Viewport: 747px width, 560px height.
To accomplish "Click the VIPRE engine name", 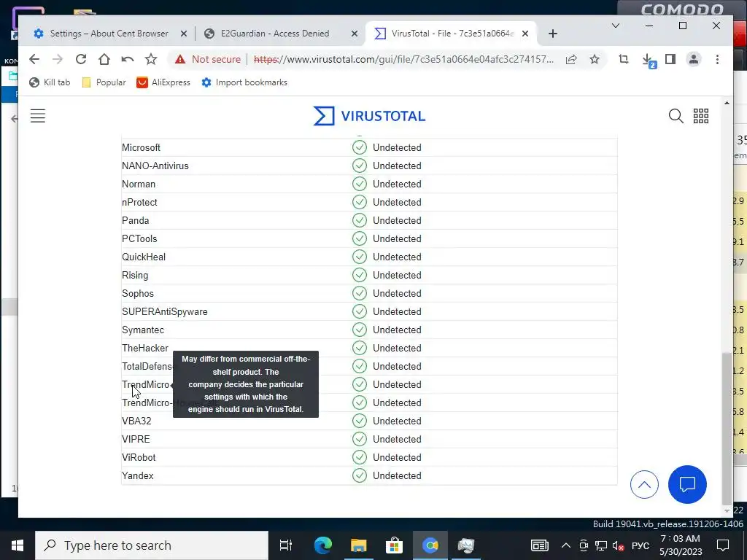I will coord(136,439).
